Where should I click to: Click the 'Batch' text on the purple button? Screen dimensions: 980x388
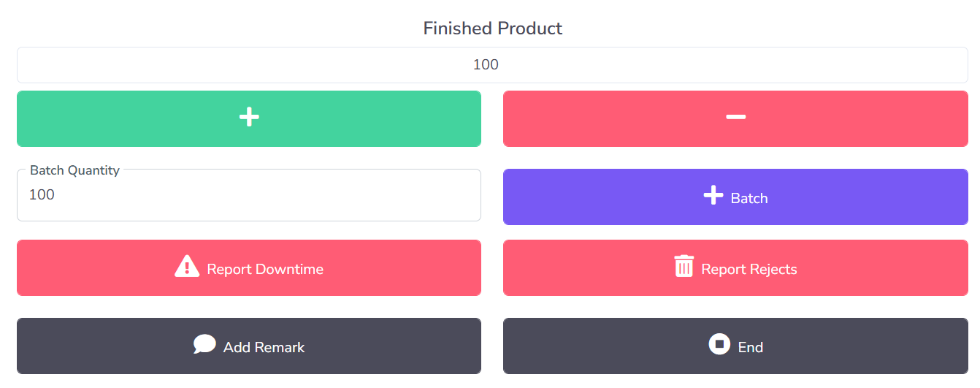pos(749,198)
